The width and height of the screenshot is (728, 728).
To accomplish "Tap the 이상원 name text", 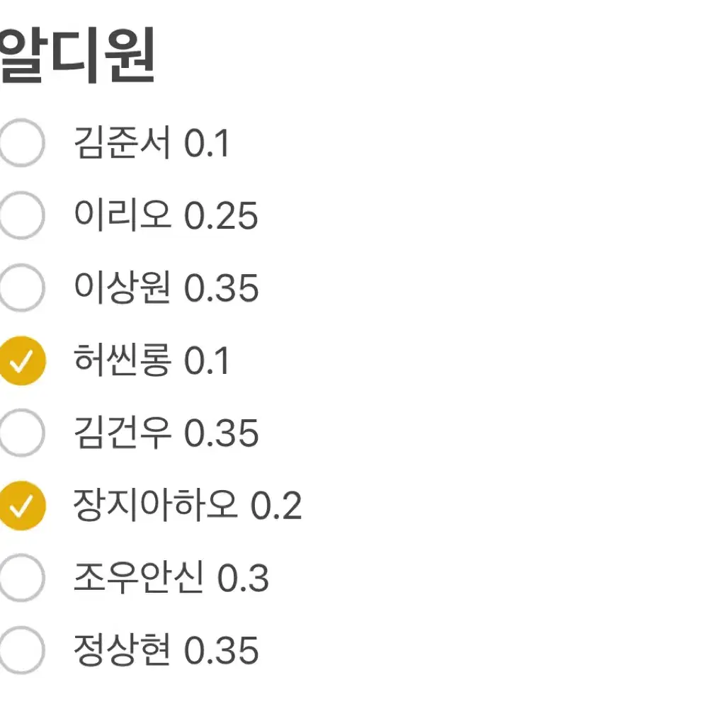I will tap(122, 288).
